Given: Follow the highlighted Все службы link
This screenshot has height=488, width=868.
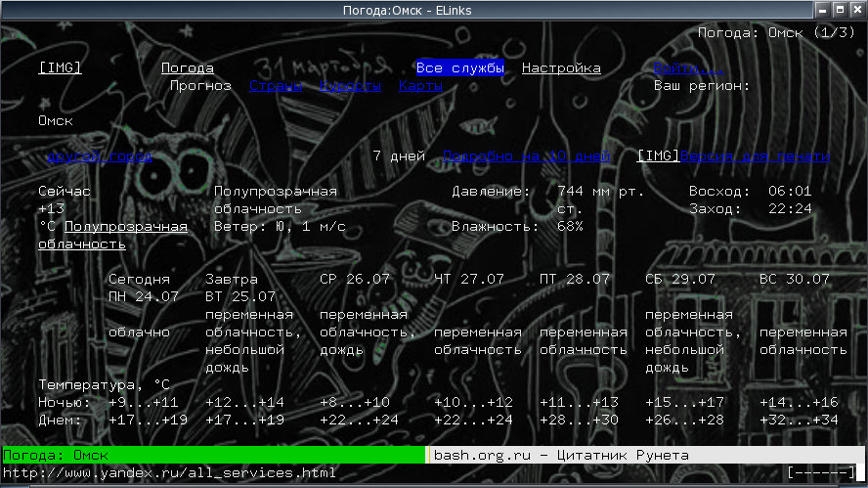Looking at the screenshot, I should [x=459, y=68].
